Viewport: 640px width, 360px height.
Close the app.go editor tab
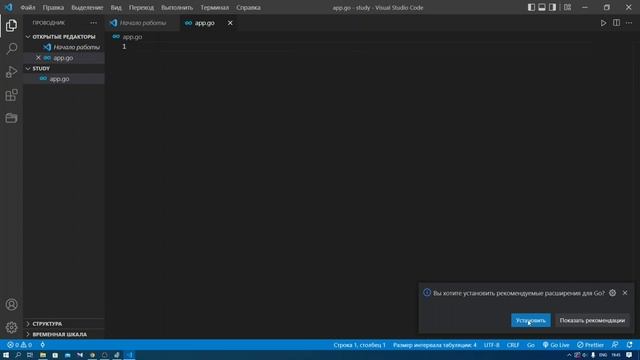230,23
